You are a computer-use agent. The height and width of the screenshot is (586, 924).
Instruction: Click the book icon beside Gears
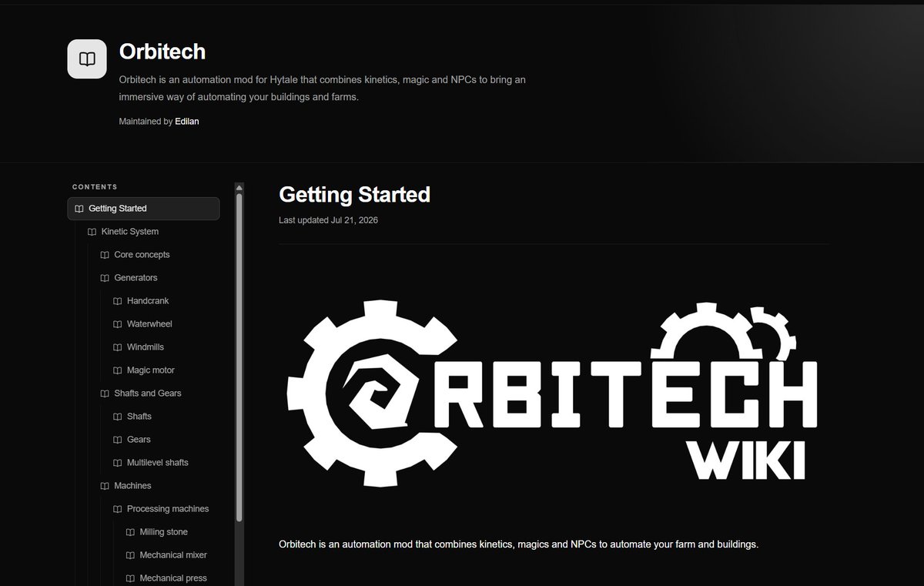pos(118,440)
